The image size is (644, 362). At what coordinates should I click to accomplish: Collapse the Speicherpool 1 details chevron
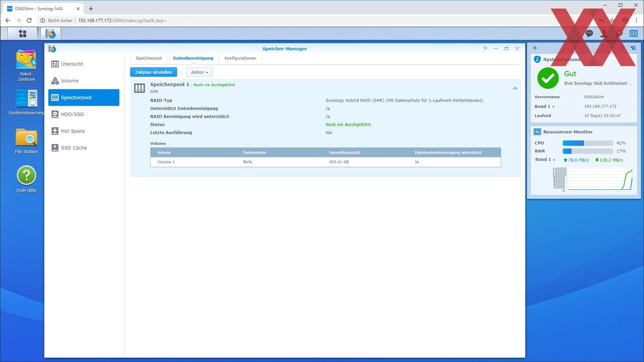tap(515, 88)
